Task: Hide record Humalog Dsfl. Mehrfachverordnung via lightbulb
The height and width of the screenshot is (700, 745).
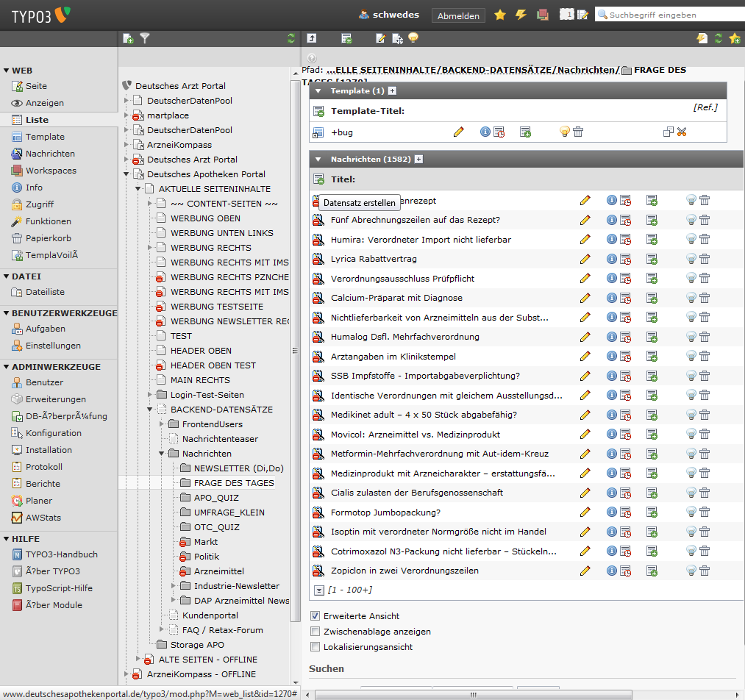Action: [691, 337]
